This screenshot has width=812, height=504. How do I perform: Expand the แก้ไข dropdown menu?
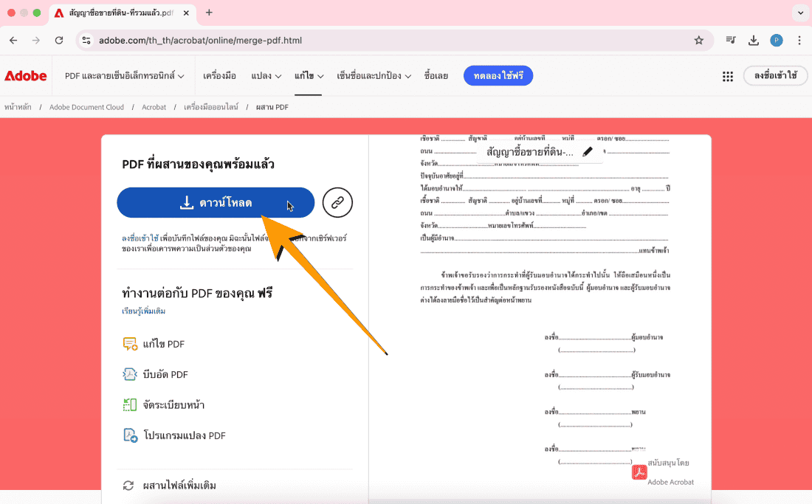309,76
